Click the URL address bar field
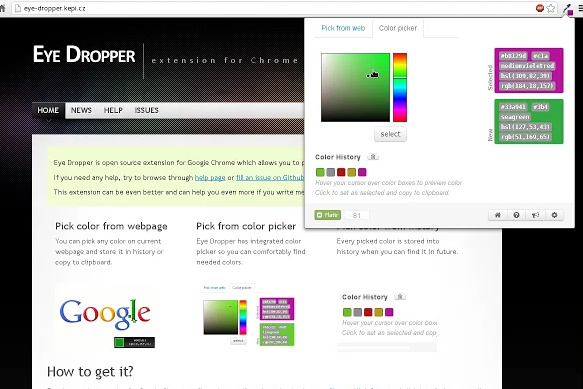Viewport: 583px width, 389px height. [x=273, y=8]
